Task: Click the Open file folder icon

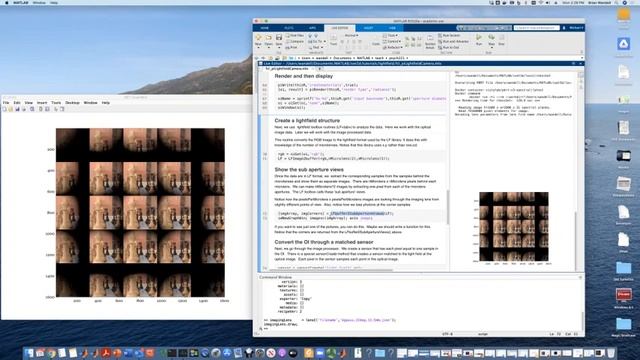Action: click(x=268, y=37)
